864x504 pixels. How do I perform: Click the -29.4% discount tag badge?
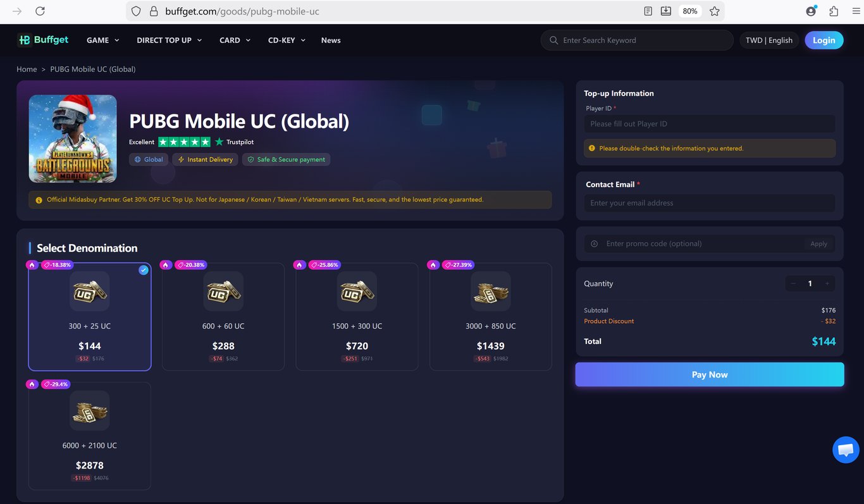56,384
